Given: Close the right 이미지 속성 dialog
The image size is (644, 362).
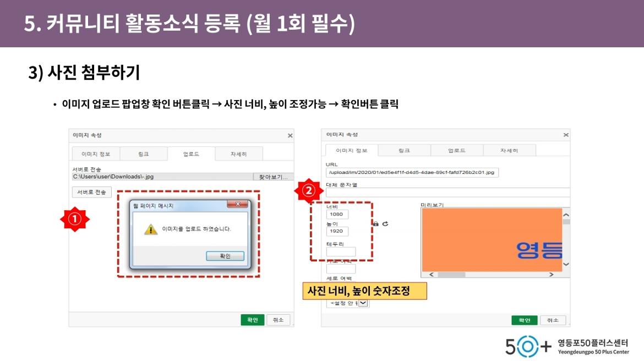Looking at the screenshot, I should click(565, 135).
